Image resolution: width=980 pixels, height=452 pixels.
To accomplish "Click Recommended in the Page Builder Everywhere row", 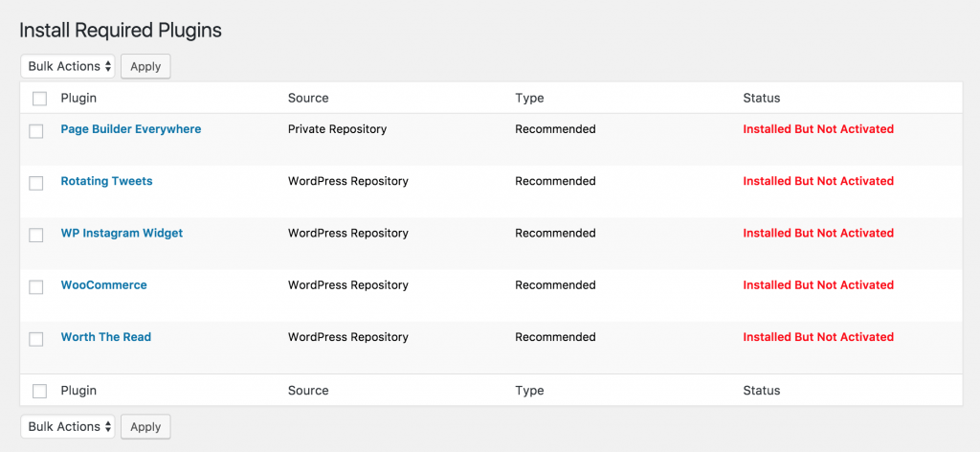I will tap(556, 129).
